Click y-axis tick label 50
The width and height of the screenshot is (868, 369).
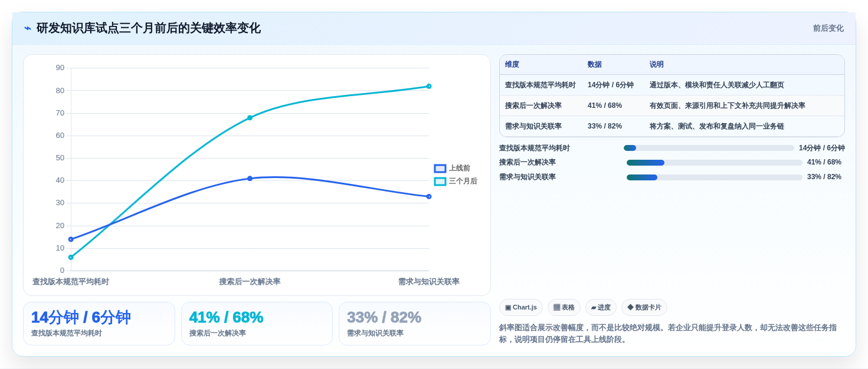pos(60,158)
